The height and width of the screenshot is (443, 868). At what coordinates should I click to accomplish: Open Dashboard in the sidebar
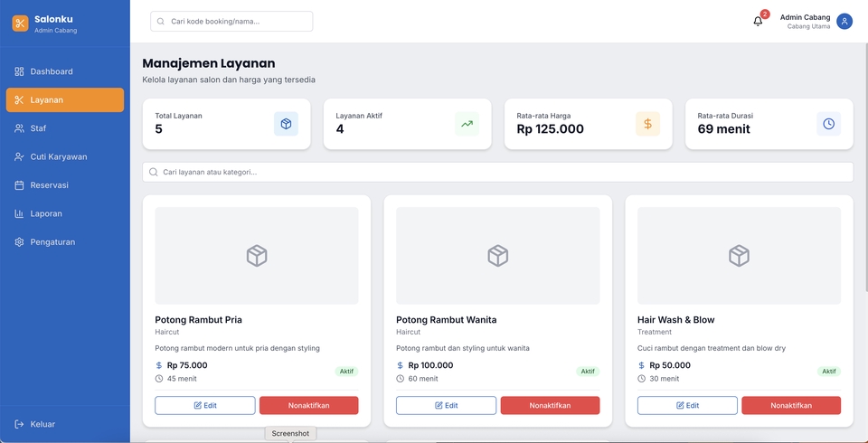pyautogui.click(x=52, y=71)
